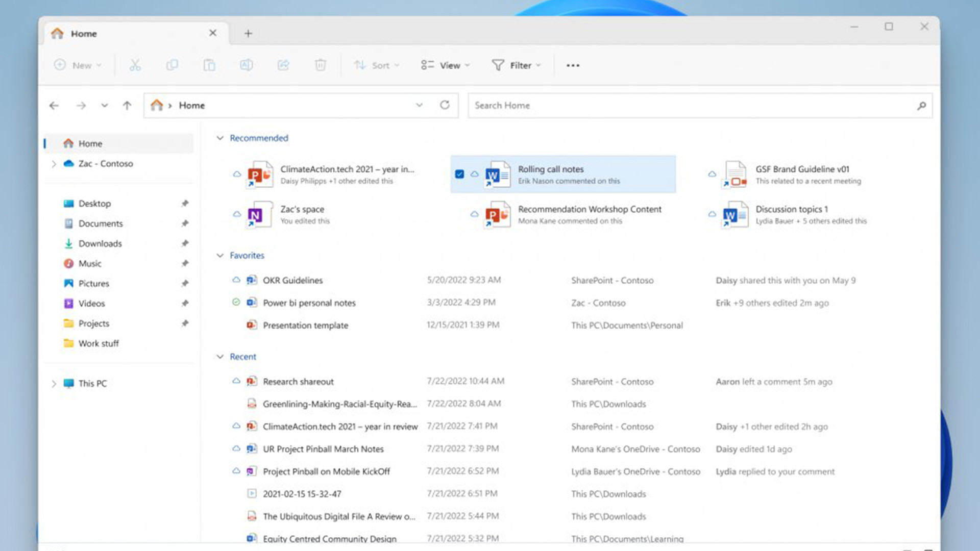Toggle cloud sync on UR Project Pinball
Viewport: 980px width, 551px height.
point(234,449)
